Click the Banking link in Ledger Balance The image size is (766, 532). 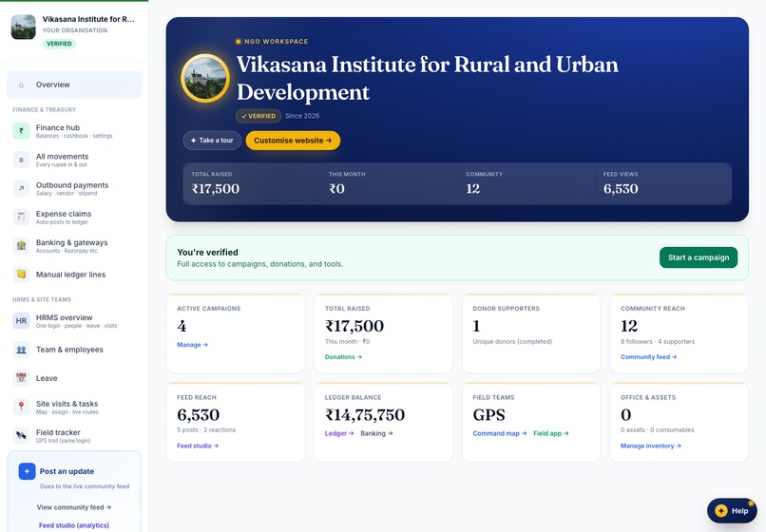[376, 433]
